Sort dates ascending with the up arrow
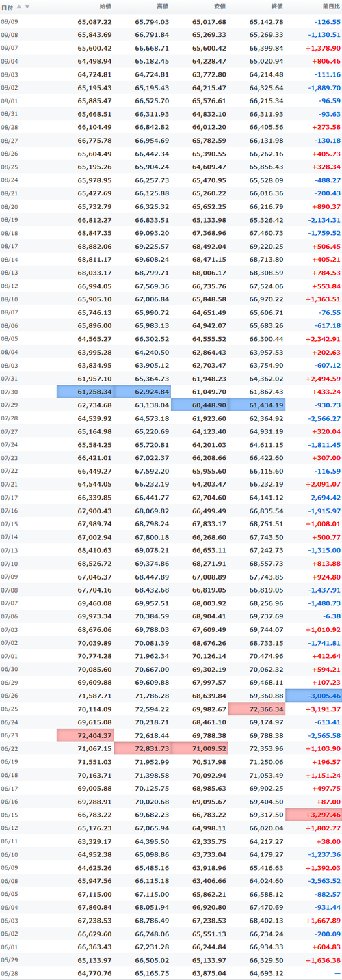The height and width of the screenshot is (980, 342). click(19, 7)
